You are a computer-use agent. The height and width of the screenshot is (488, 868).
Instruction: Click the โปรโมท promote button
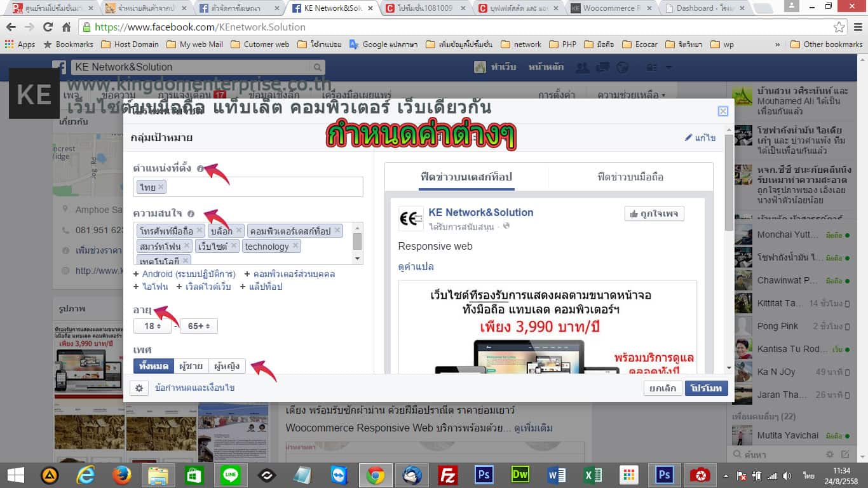pos(707,388)
